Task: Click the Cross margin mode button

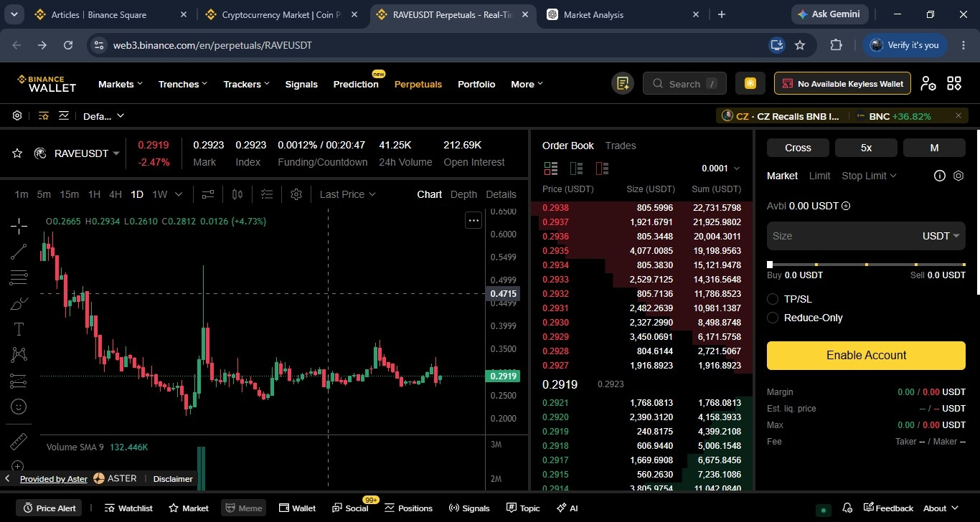Action: pos(798,148)
